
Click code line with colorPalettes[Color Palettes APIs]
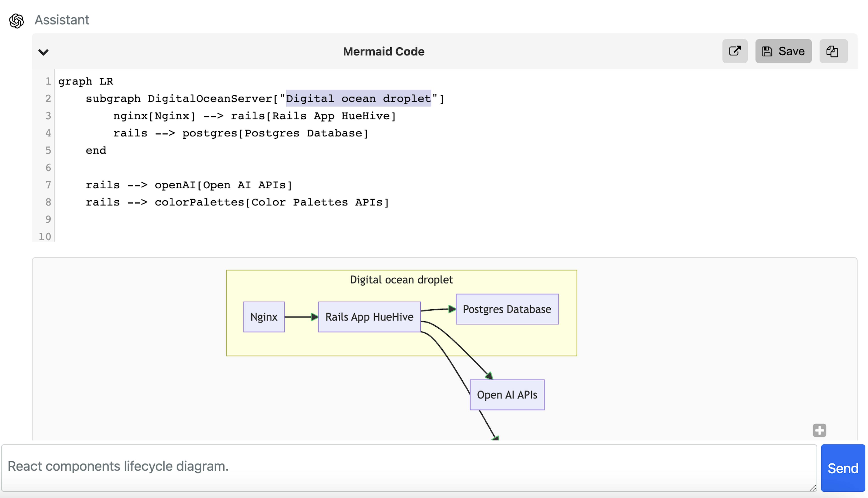pyautogui.click(x=237, y=202)
